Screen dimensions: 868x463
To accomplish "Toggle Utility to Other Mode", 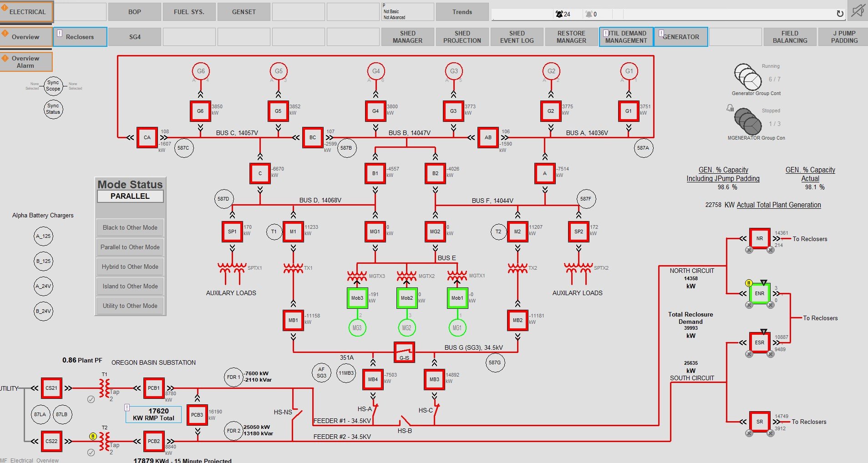I will point(130,306).
